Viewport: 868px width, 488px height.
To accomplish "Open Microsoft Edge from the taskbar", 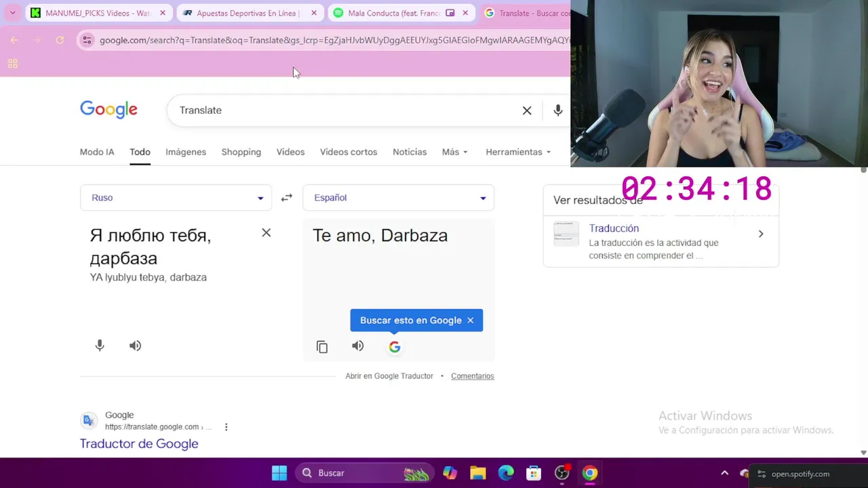I will [506, 473].
